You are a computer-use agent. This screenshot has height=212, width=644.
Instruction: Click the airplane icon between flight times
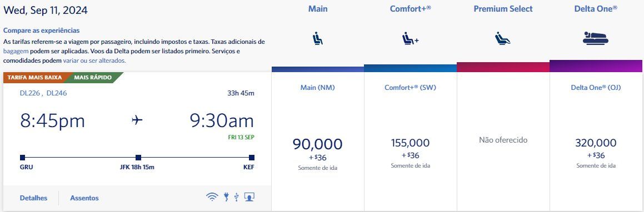point(137,120)
